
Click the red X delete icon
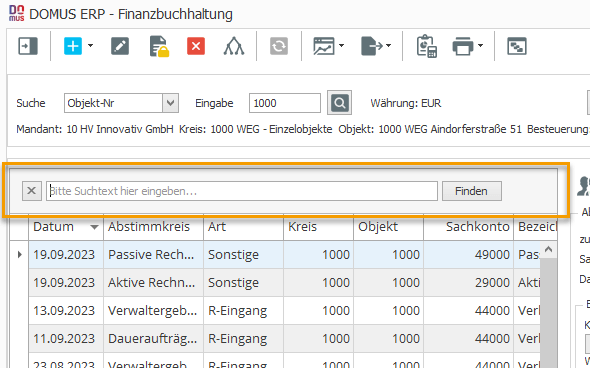click(196, 46)
